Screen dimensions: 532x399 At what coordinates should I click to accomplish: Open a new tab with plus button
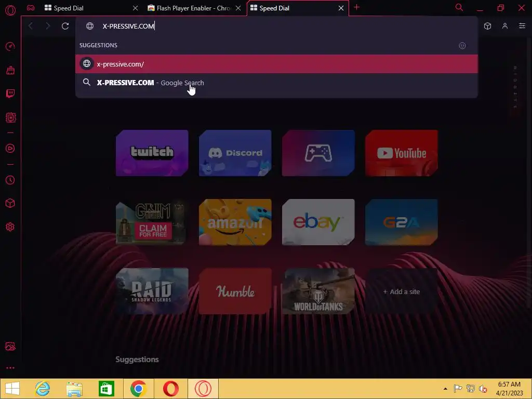356,7
